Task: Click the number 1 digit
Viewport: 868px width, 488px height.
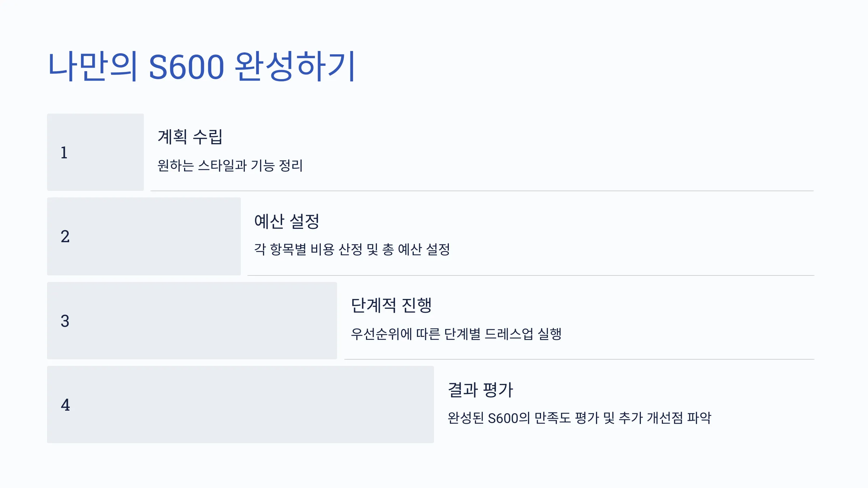Action: click(64, 153)
